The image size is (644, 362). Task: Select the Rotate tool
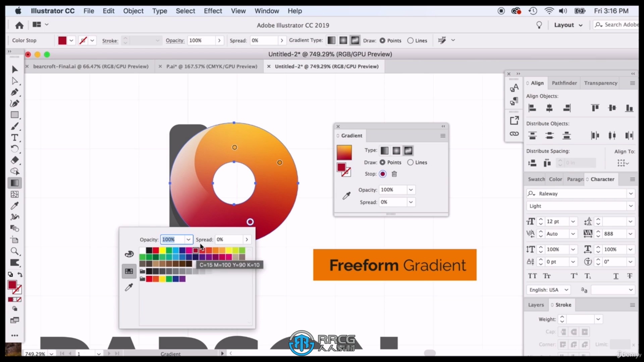[14, 149]
